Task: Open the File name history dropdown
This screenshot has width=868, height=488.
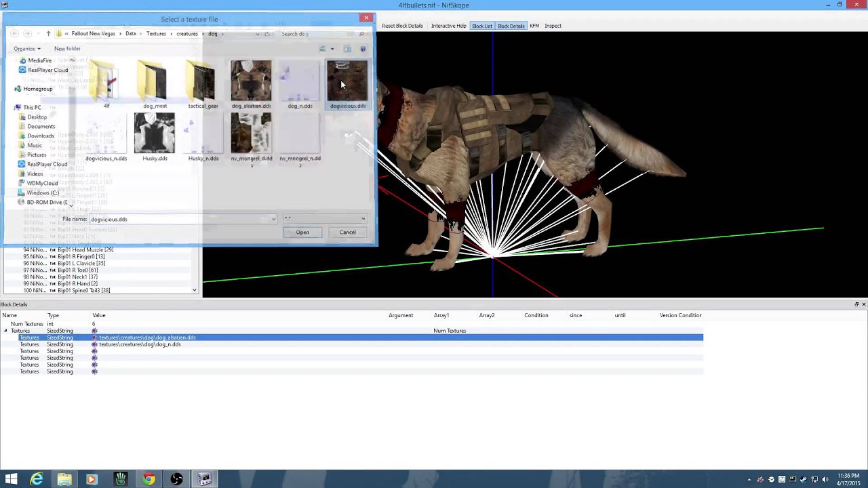Action: click(x=273, y=219)
